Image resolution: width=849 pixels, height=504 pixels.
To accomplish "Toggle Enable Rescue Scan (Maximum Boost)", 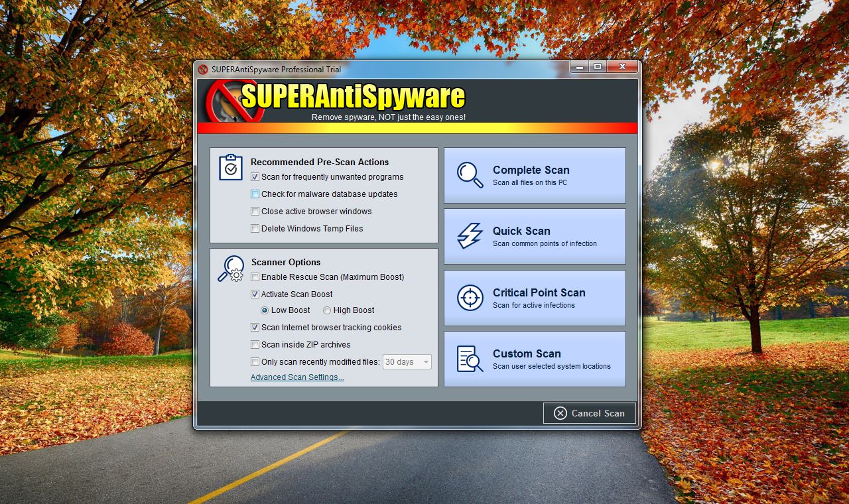I will pos(255,277).
